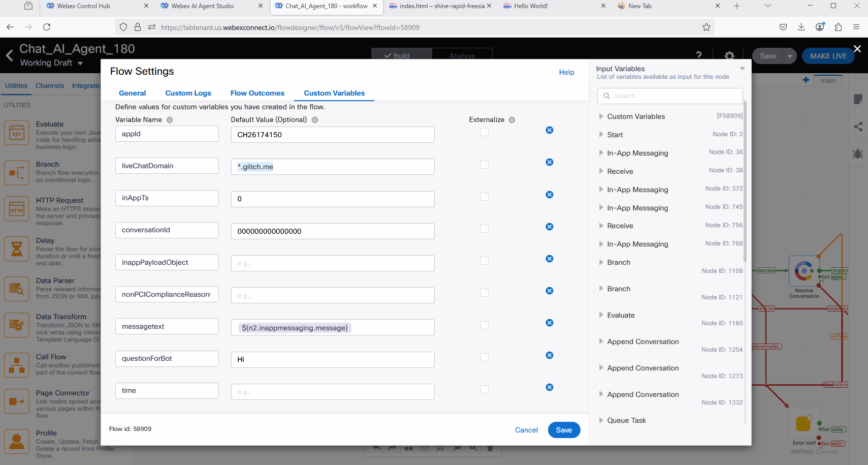Tick the Externalize box for messagetext
868x465 pixels.
point(485,325)
